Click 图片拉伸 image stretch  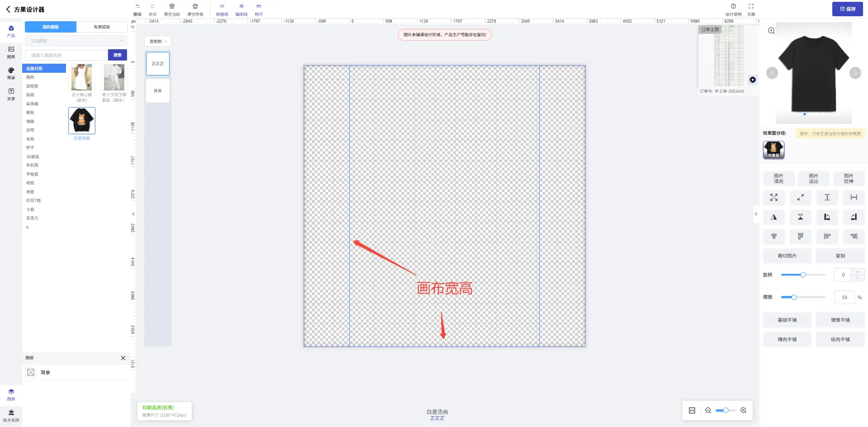tap(849, 178)
